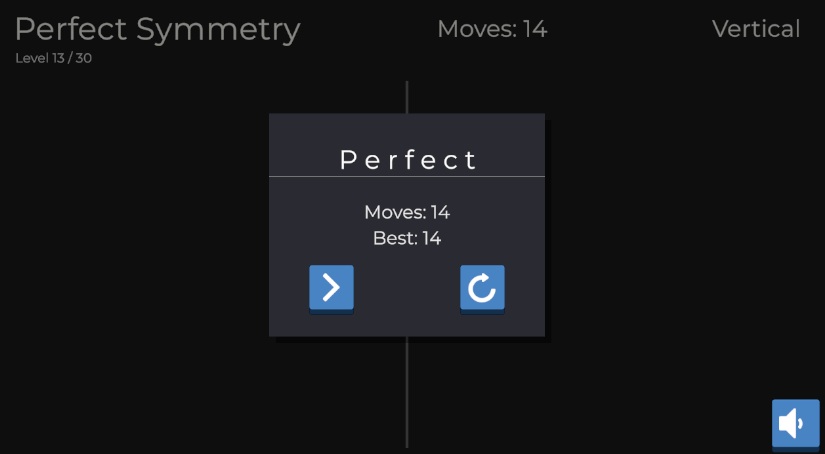Click the Moves: 14 counter in the header
The height and width of the screenshot is (454, 825).
492,29
